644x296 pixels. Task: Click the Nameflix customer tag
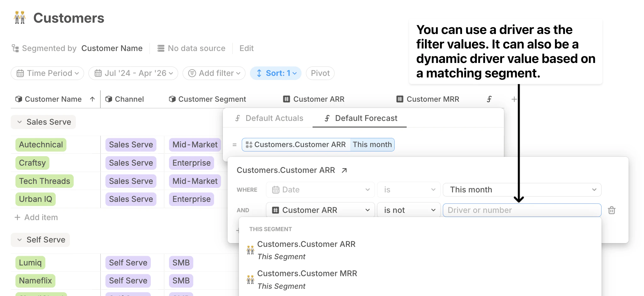click(x=35, y=281)
